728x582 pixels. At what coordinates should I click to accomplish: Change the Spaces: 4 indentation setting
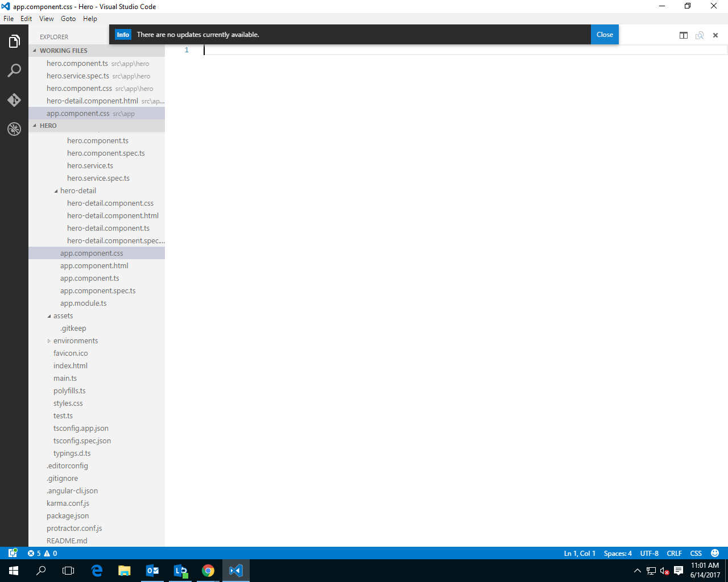click(x=618, y=553)
